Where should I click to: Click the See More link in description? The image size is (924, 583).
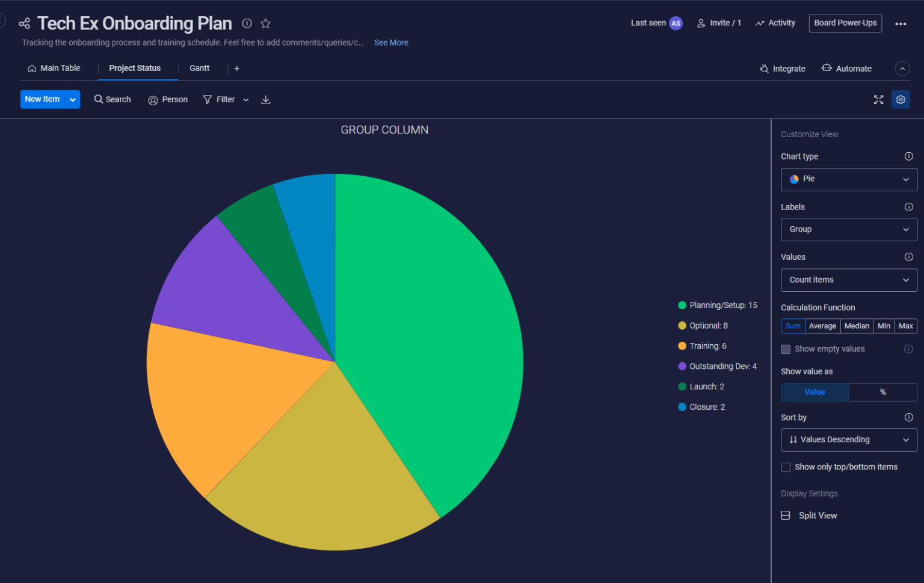pos(391,42)
